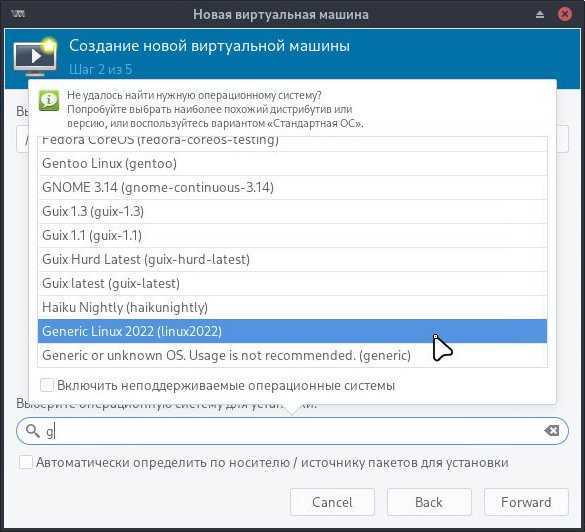Enable the unsupported operating systems checkbox
The width and height of the screenshot is (585, 532).
[47, 385]
